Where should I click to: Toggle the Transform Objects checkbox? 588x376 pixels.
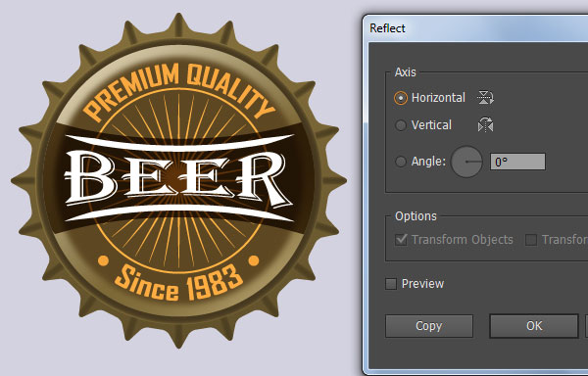pyautogui.click(x=401, y=240)
